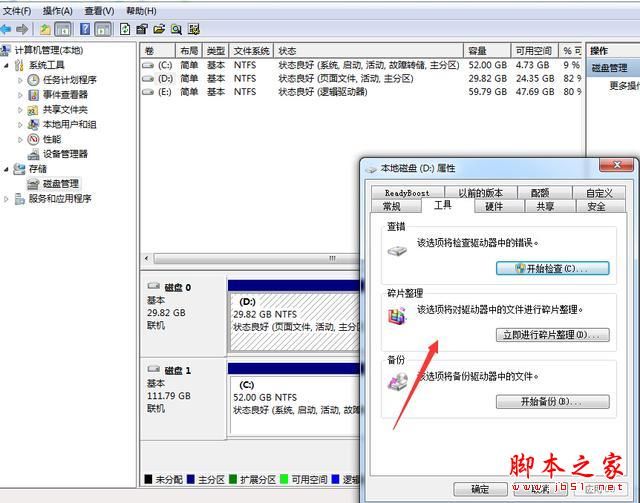Expand the 任务计划程序 node arrow
Image resolution: width=640 pixels, height=503 pixels.
click(x=20, y=80)
